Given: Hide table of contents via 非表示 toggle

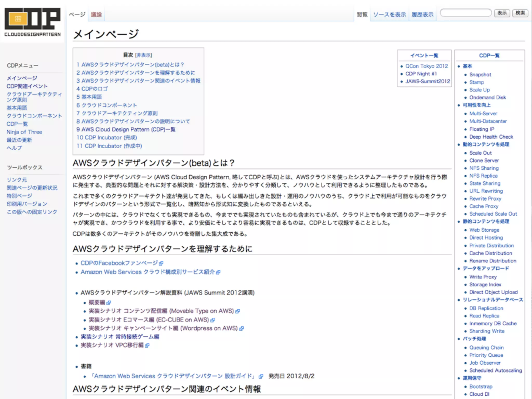Looking at the screenshot, I should click(143, 55).
